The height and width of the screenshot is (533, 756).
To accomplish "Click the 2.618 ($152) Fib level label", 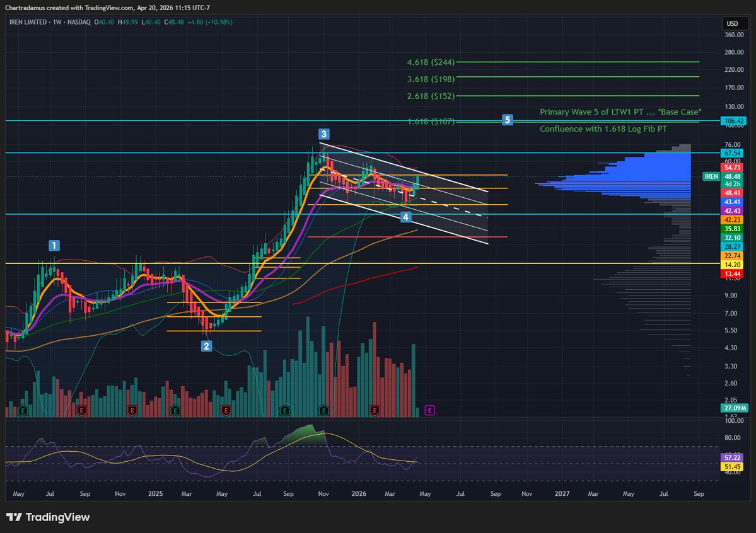I will [x=431, y=96].
